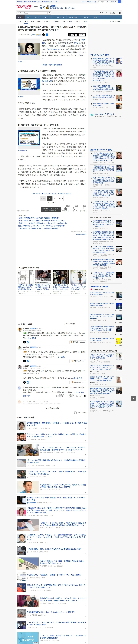Load all comments with もっと見る(834件)
Viewport: 138px width, 644px height.
tap(52, 408)
